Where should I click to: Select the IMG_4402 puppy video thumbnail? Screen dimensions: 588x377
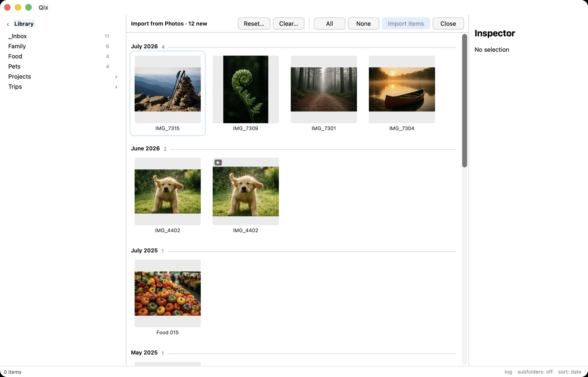click(246, 191)
